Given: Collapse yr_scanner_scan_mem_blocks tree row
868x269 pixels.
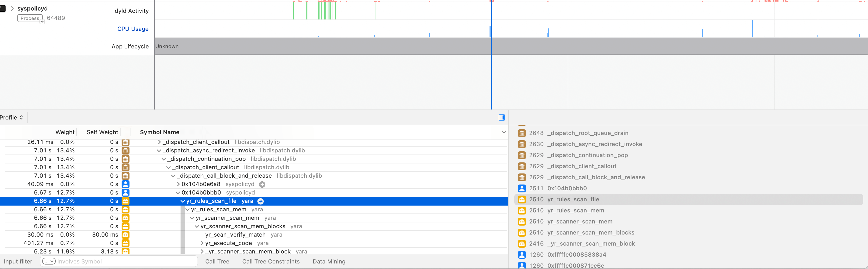Looking at the screenshot, I should (x=197, y=226).
